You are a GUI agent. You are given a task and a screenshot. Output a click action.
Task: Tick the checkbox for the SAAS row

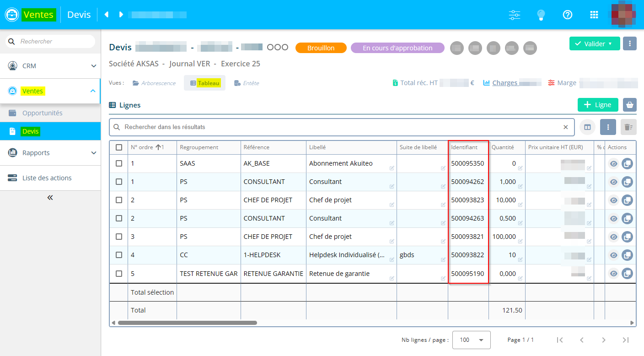click(x=119, y=163)
